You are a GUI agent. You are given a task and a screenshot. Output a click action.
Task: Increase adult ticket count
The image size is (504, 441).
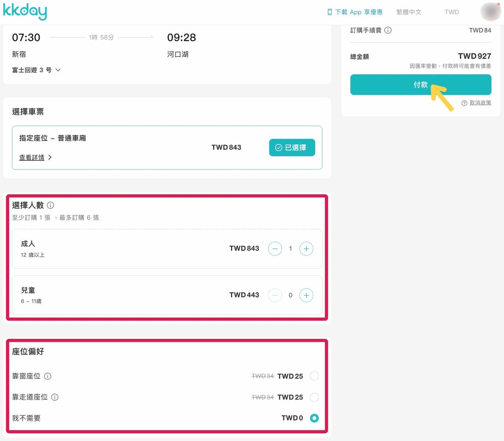(x=306, y=249)
